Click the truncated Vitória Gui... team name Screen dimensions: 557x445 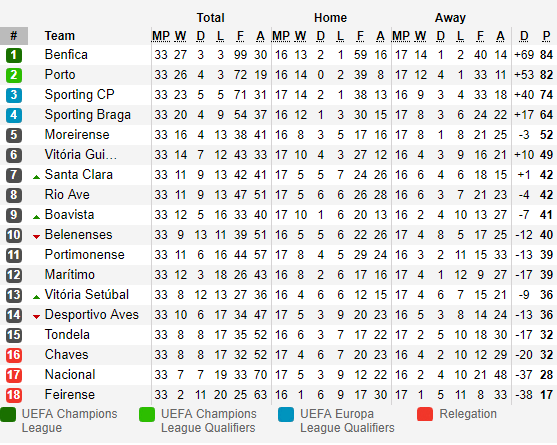(81, 154)
